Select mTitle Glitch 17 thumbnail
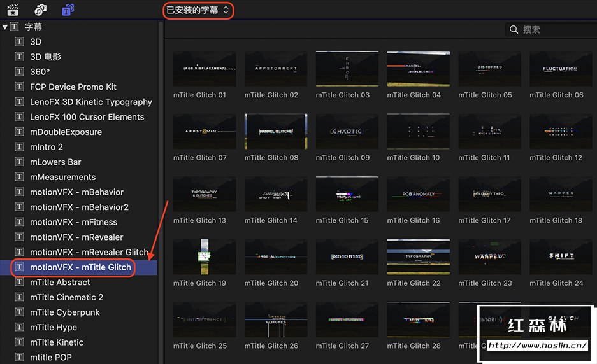The width and height of the screenshot is (597, 364). (489, 194)
